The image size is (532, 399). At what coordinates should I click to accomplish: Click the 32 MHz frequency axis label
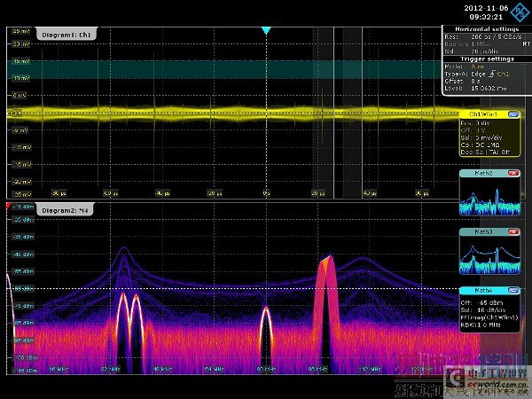[x=111, y=369]
